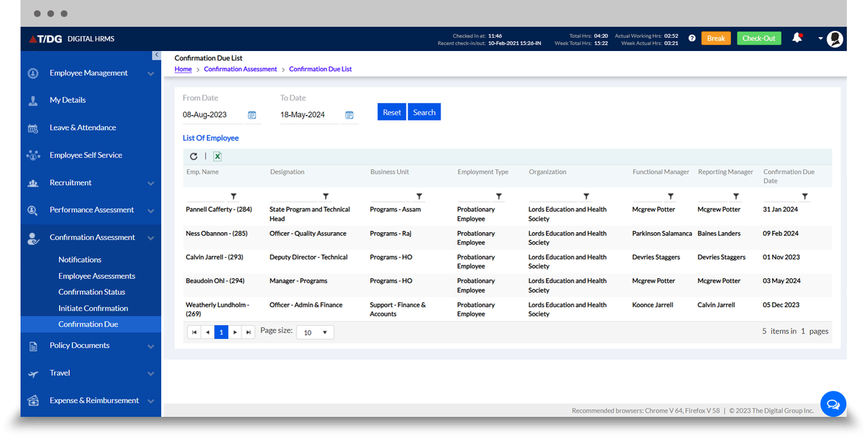Go to the first page
Image resolution: width=868 pixels, height=438 pixels.
pyautogui.click(x=194, y=332)
